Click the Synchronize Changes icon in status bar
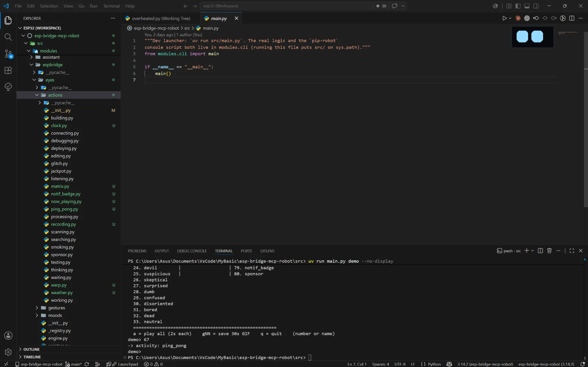Image resolution: width=588 pixels, height=367 pixels. pos(87,364)
